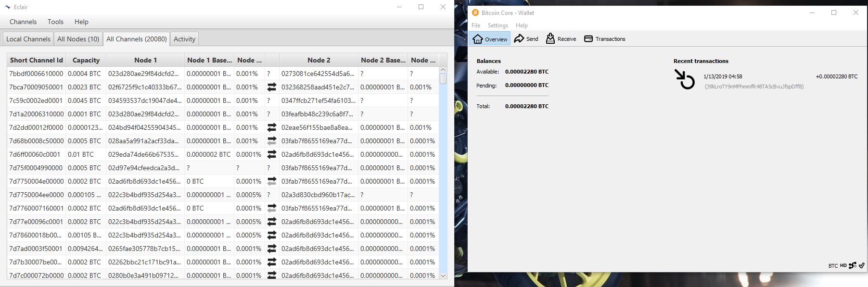Image resolution: width=868 pixels, height=287 pixels.
Task: Open Receive page in Bitcoin Core
Action: point(561,39)
